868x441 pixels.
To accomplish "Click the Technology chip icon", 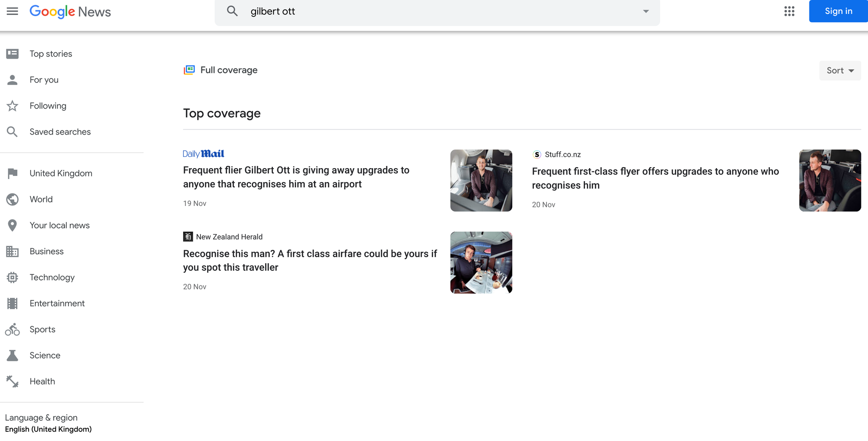I will click(13, 277).
